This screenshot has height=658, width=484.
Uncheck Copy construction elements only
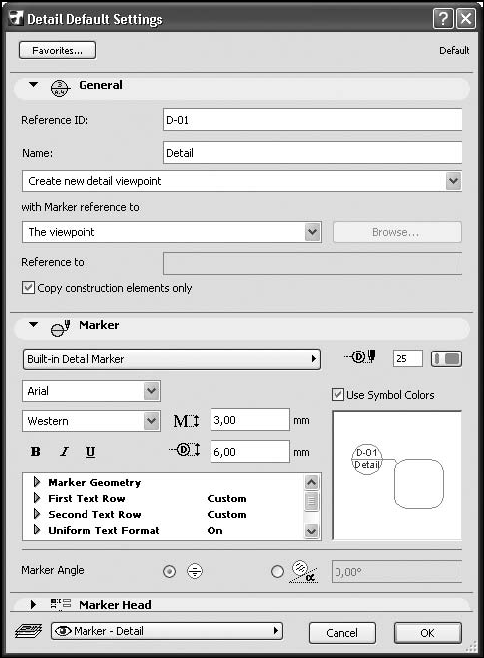[x=28, y=288]
